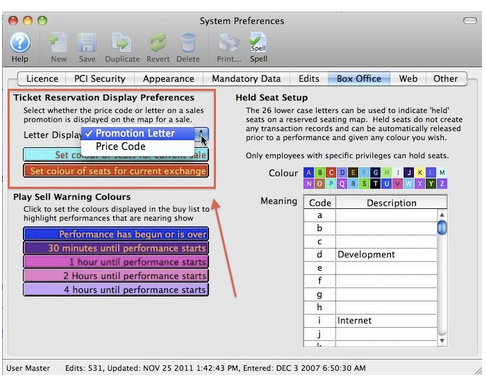This screenshot has width=486, height=376.
Task: Click the Meaning table scroll down arrow
Action: coord(442,341)
